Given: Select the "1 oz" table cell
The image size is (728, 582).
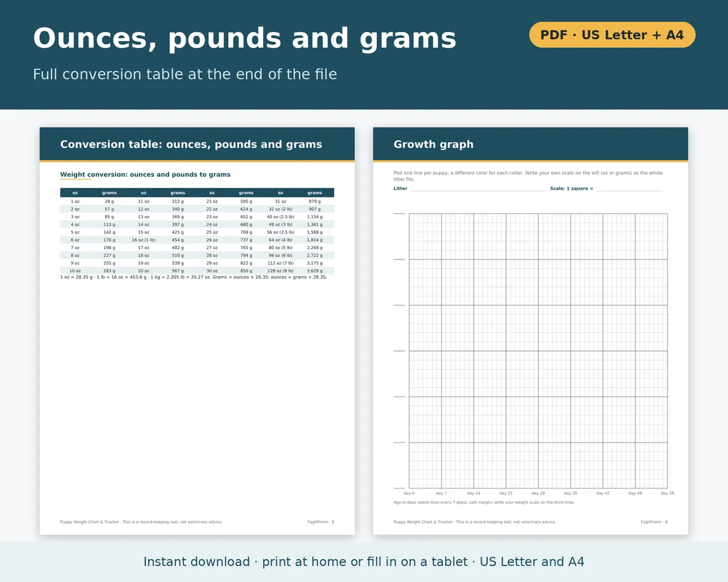Looking at the screenshot, I should [75, 201].
